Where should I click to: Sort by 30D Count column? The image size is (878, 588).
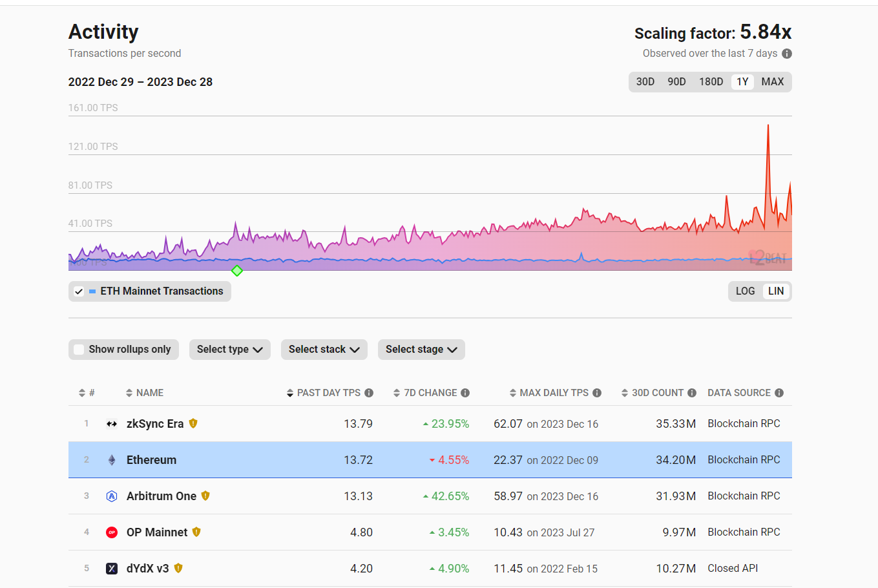653,393
